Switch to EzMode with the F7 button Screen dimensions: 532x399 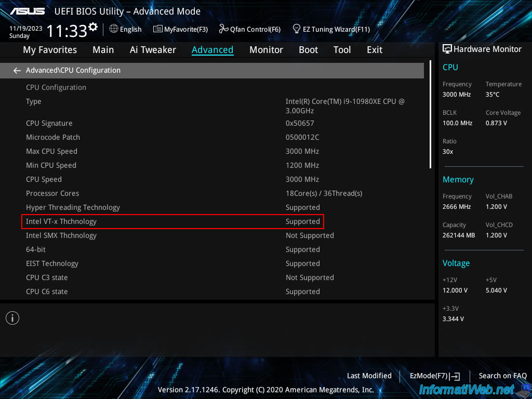click(x=434, y=376)
